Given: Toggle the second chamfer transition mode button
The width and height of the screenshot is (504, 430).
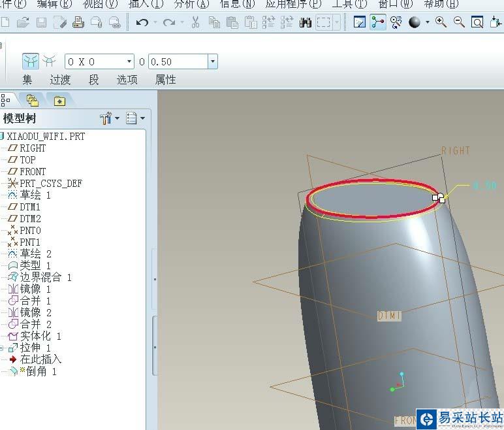Looking at the screenshot, I should coord(49,61).
